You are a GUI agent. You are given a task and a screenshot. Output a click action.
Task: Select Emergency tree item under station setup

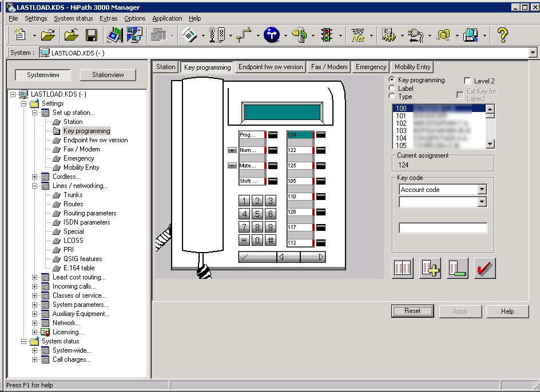[x=78, y=158]
